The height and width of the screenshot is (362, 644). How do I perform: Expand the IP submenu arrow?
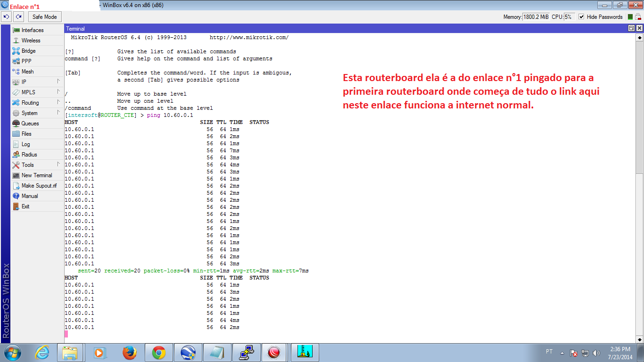tap(58, 82)
